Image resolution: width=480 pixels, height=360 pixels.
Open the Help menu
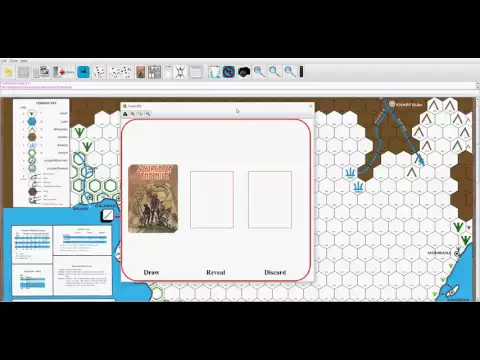click(24, 61)
